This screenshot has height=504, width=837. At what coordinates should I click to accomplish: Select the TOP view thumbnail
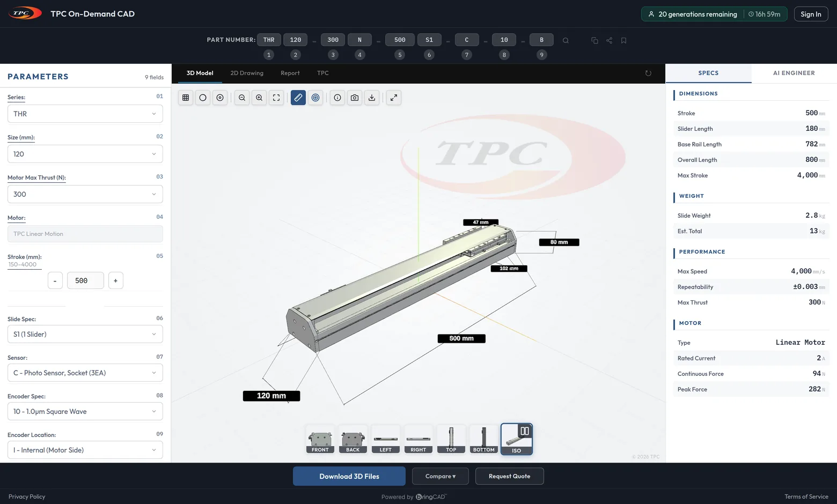451,440
